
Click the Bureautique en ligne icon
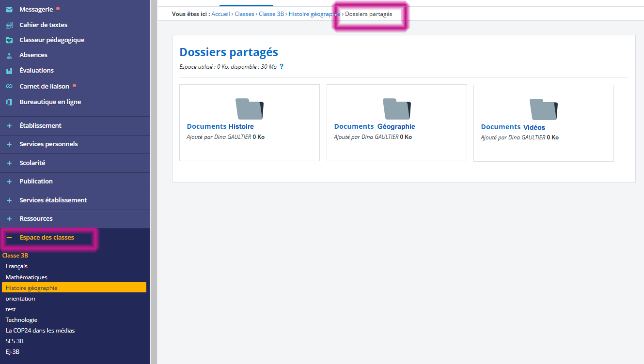(9, 102)
